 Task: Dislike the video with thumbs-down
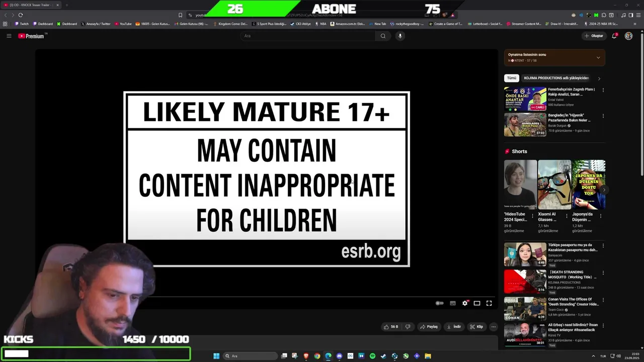point(408,327)
